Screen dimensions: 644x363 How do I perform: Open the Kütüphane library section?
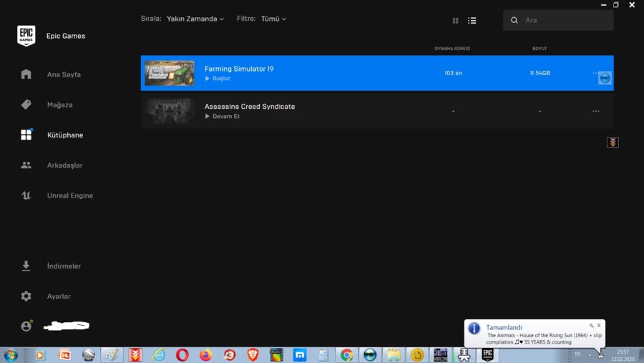pyautogui.click(x=64, y=135)
